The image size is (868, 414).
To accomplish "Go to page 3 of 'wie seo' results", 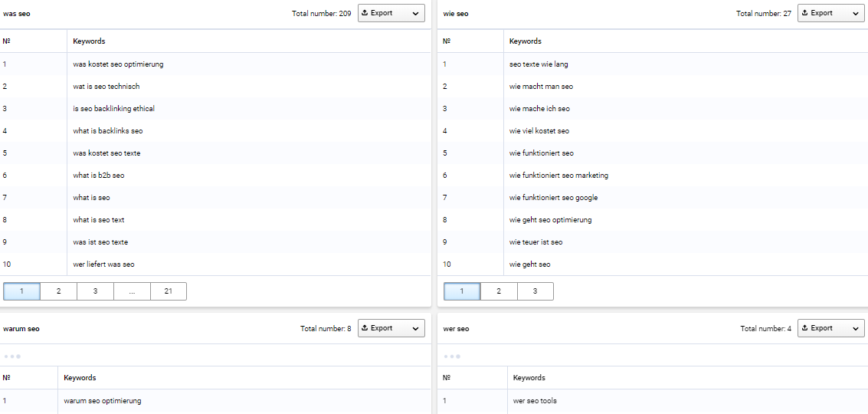I will pos(536,291).
